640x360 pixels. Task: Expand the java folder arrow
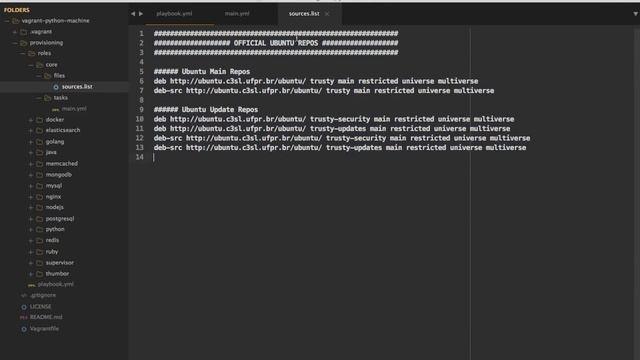pyautogui.click(x=31, y=152)
